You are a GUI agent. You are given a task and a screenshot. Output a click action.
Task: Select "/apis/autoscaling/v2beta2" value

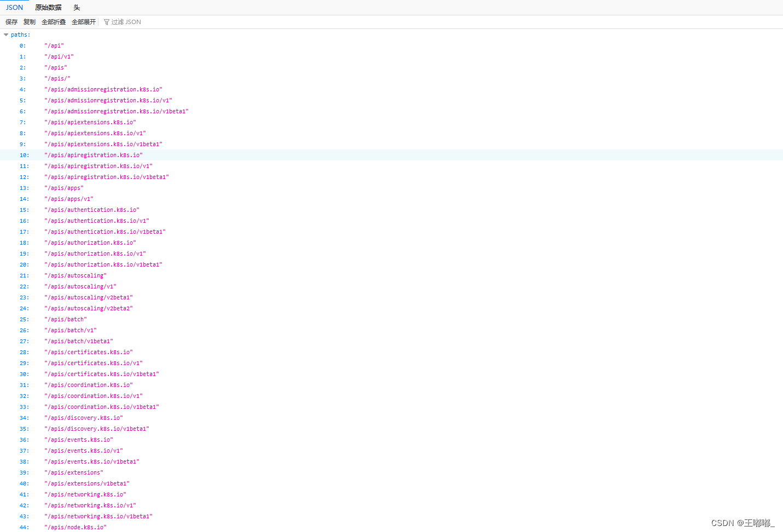(x=89, y=308)
